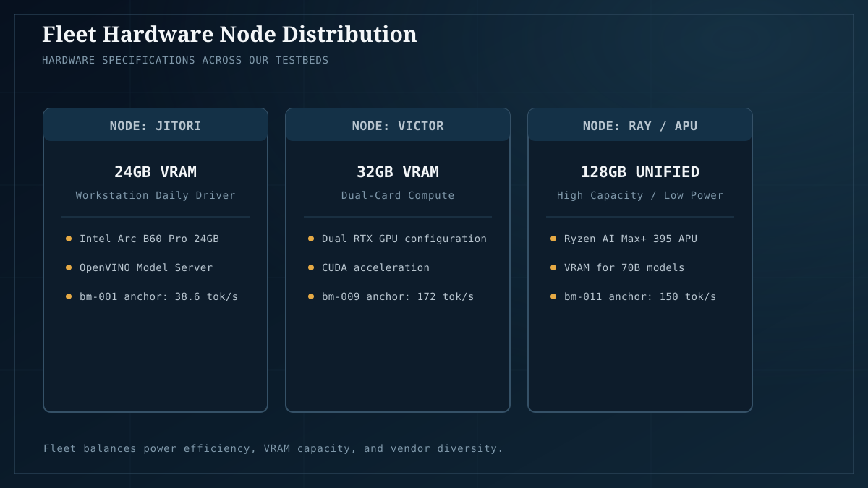Select the 32GB VRAM heading
The image size is (868, 488).
tap(398, 172)
